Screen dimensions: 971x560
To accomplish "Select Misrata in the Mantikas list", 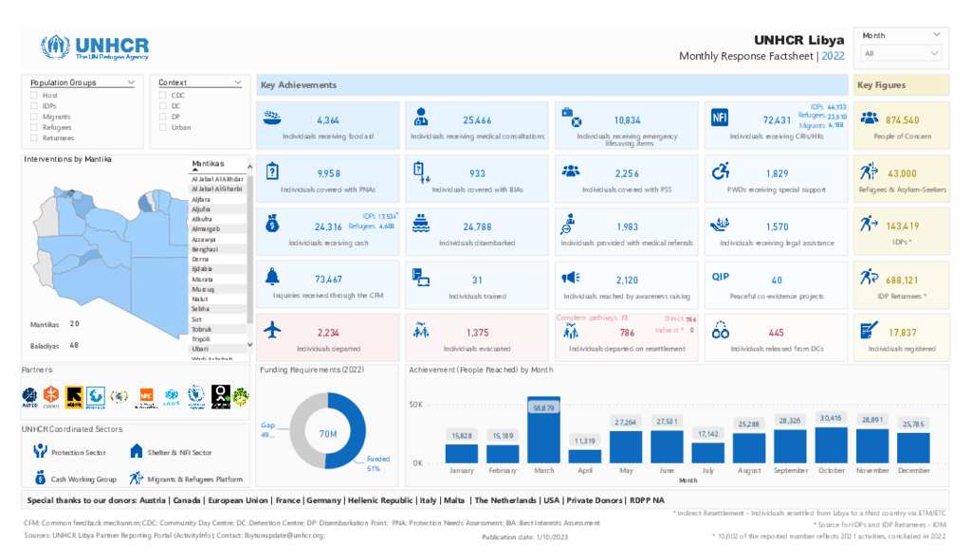I will (x=202, y=280).
